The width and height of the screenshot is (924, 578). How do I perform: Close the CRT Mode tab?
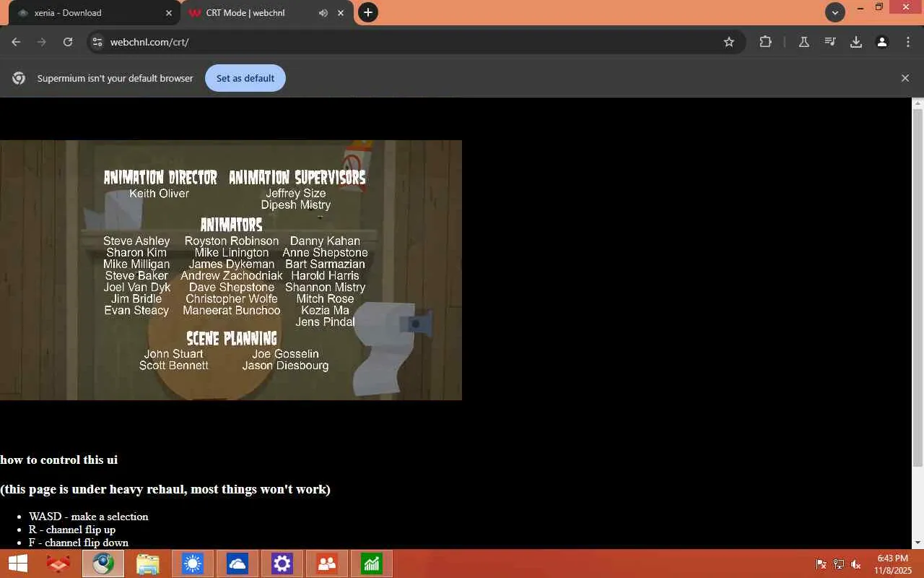coord(341,13)
